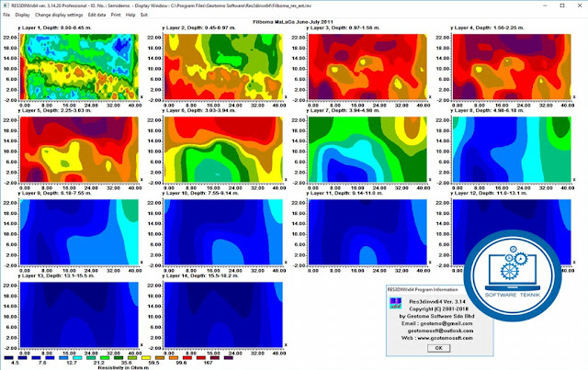This screenshot has height=370, width=588.
Task: Click the Layer 7 contour plot
Action: pos(367,150)
